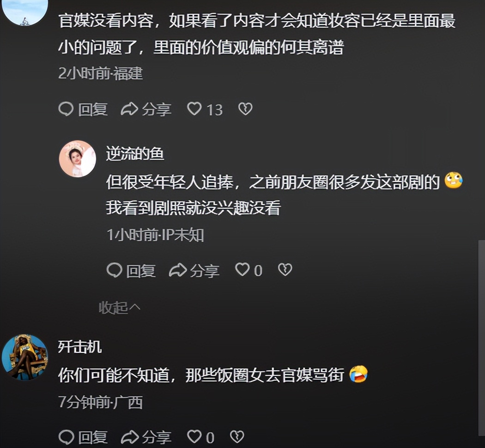
Task: Open 歼击机's profile avatar
Action: [25, 357]
